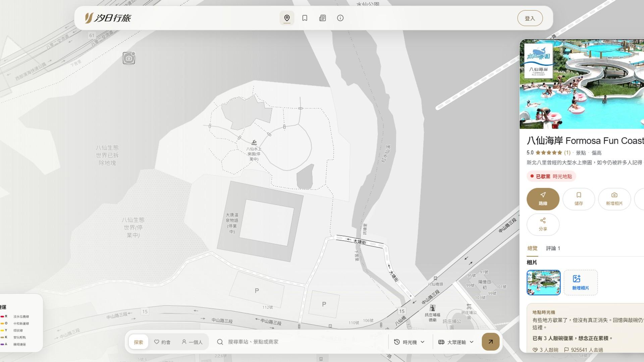The image size is (644, 362).
Task: Click the 大唐溫泉物語 map label
Action: 232,223
